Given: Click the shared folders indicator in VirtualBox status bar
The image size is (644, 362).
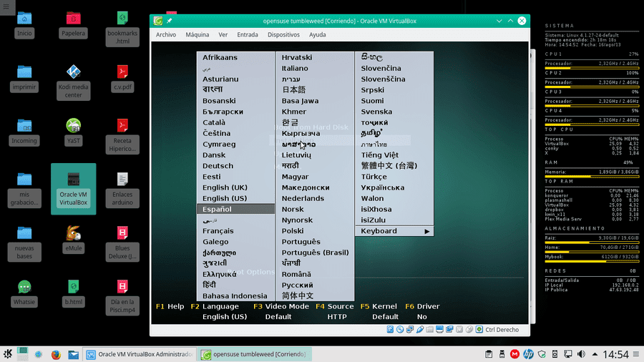Looking at the screenshot, I should pos(429,330).
